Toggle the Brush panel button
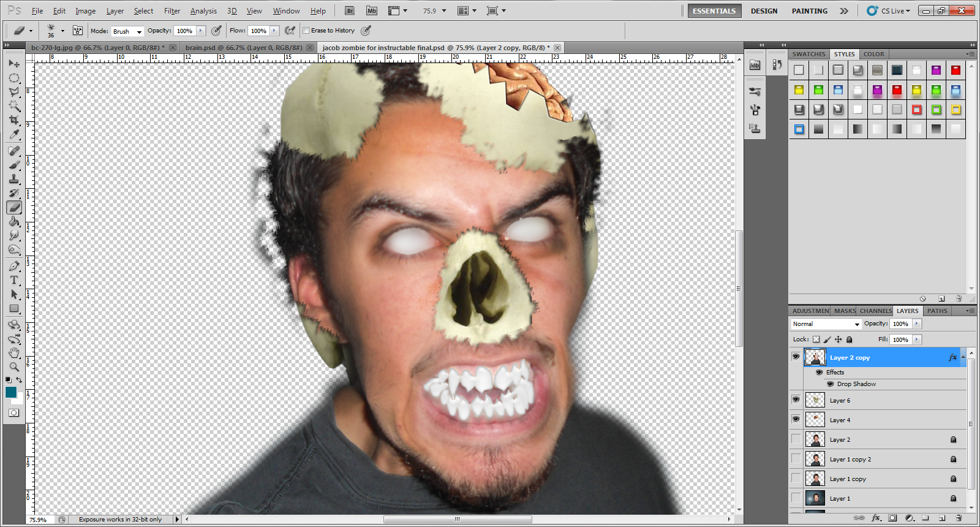The width and height of the screenshot is (980, 527). [x=78, y=31]
